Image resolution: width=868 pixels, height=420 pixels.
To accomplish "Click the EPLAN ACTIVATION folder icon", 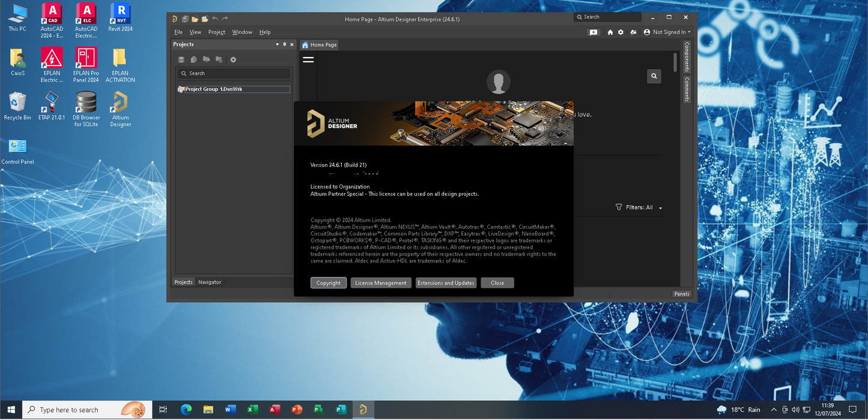I will (x=120, y=65).
